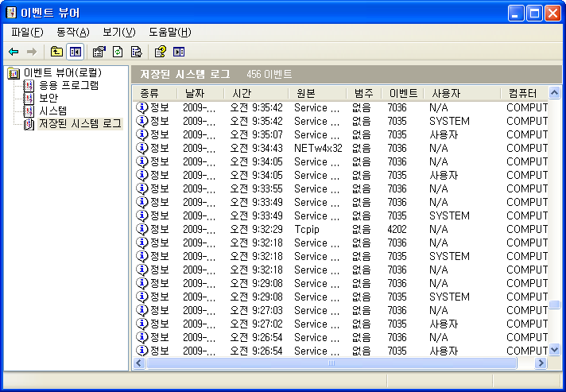Close the Event Viewer window

coord(552,14)
